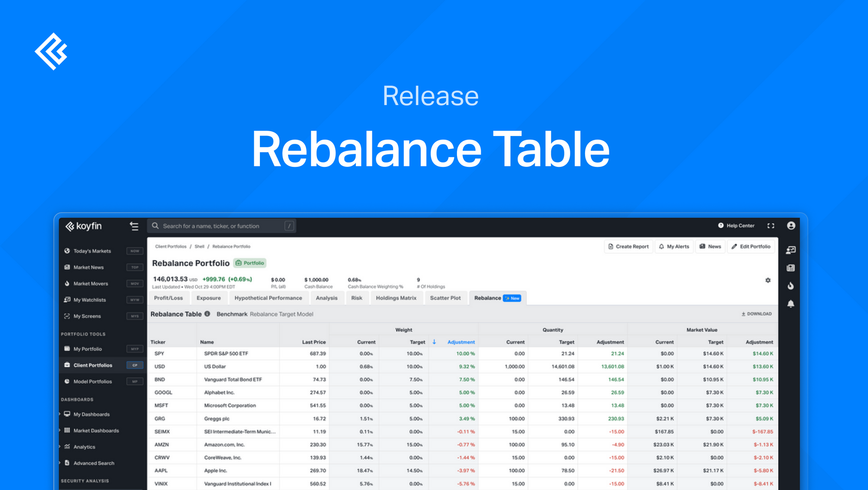Switch to Holdings Matrix tab

[x=396, y=298]
